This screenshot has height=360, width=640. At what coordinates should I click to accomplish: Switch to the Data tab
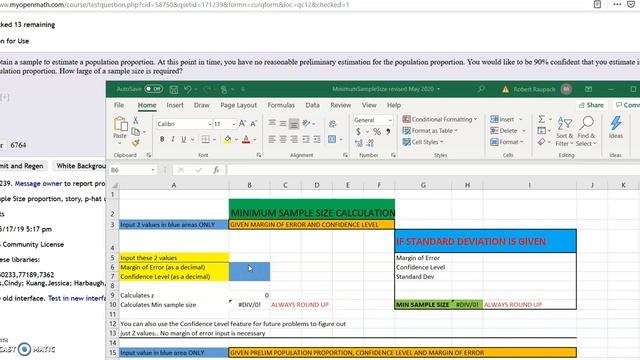click(x=312, y=105)
